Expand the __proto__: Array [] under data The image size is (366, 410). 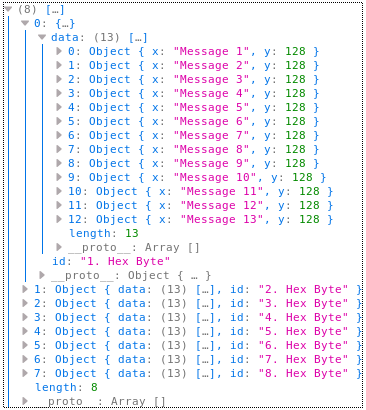pos(59,247)
